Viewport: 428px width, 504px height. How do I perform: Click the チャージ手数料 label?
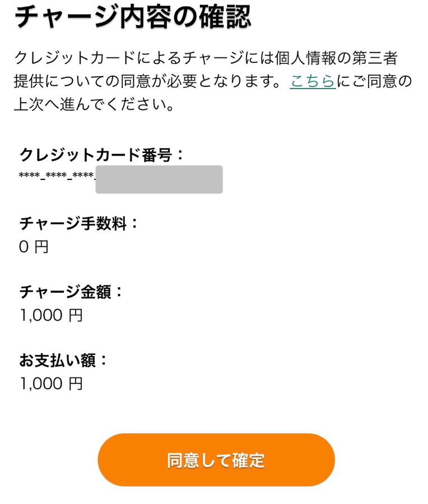pyautogui.click(x=79, y=223)
